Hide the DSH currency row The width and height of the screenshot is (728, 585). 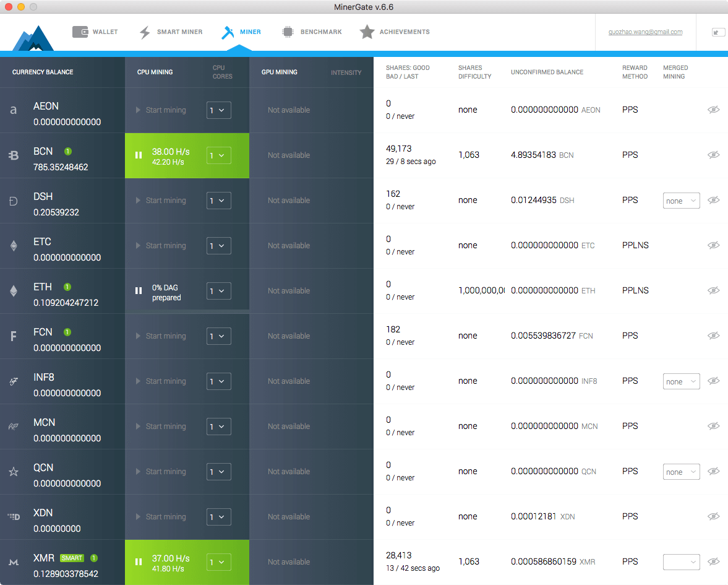click(x=713, y=200)
